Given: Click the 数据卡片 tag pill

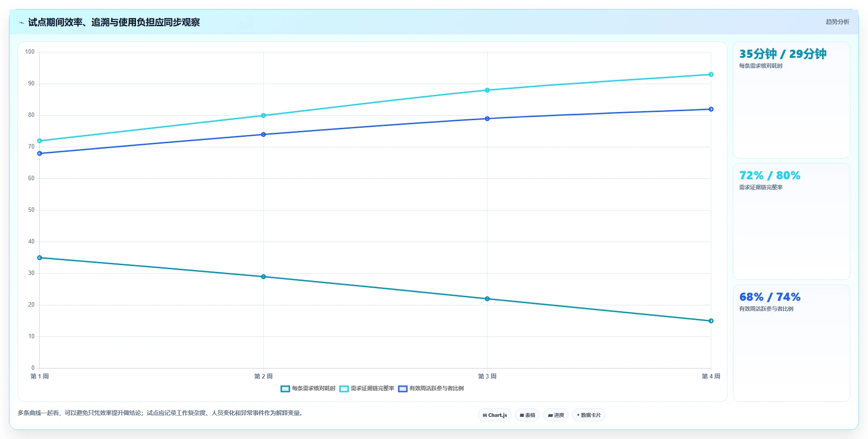Looking at the screenshot, I should point(589,415).
